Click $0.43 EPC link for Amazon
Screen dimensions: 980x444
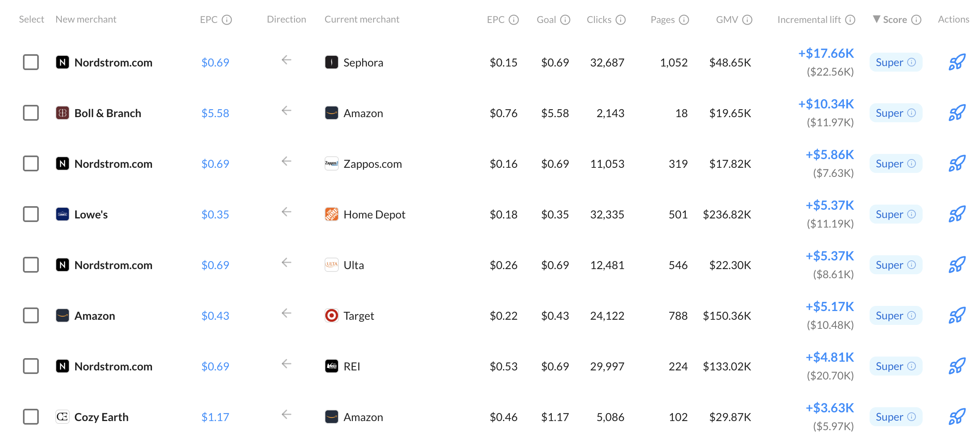[x=215, y=316]
